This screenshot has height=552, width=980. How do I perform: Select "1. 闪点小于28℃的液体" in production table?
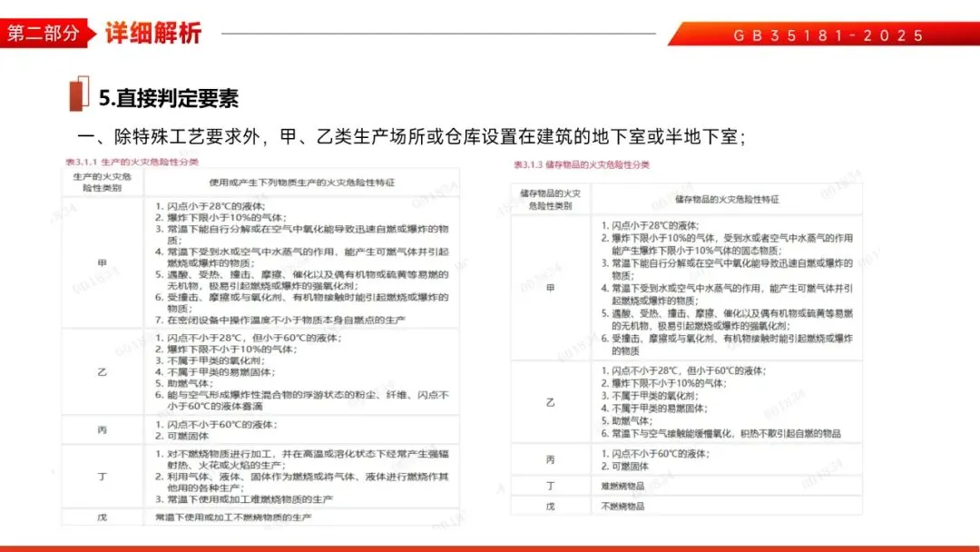tap(211, 206)
